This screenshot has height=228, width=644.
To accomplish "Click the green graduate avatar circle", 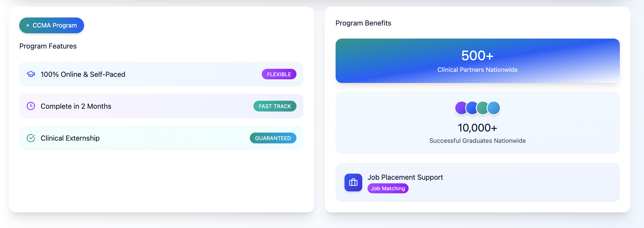I will click(482, 108).
